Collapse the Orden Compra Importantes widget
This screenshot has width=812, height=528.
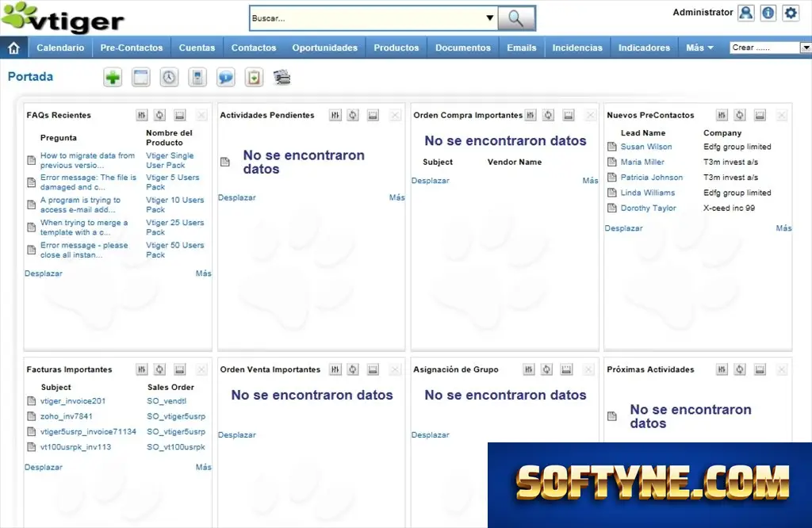coord(568,115)
